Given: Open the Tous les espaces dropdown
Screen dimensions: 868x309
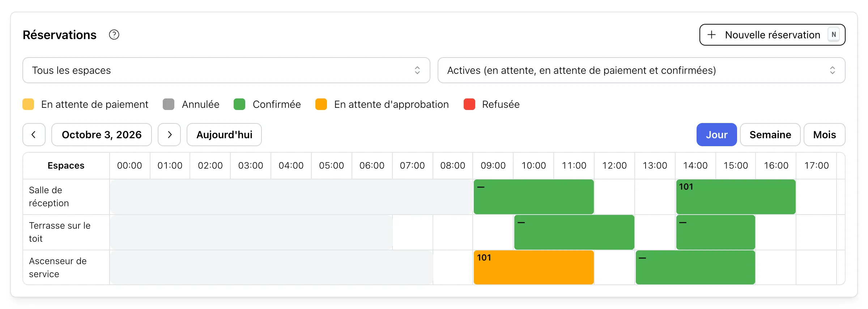Looking at the screenshot, I should click(226, 70).
